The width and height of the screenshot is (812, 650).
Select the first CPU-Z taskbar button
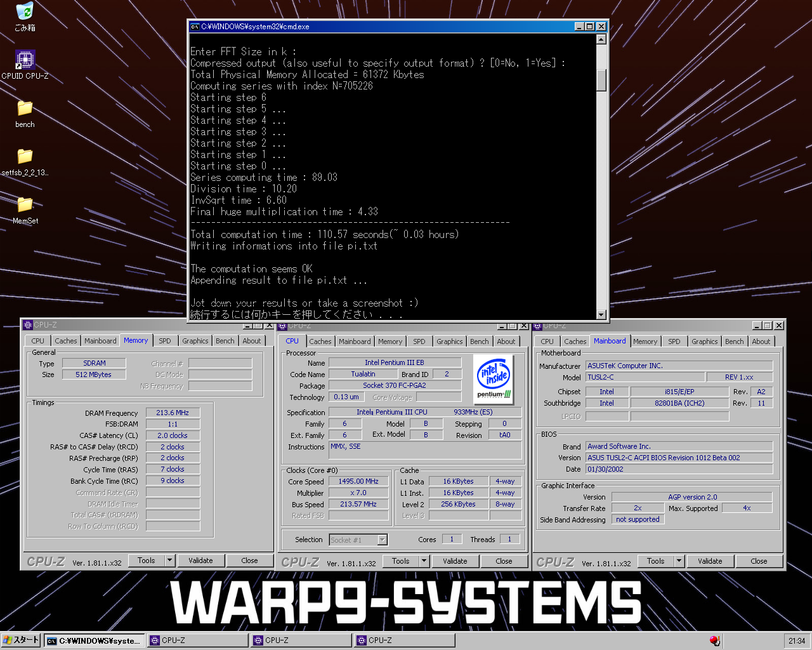click(198, 640)
